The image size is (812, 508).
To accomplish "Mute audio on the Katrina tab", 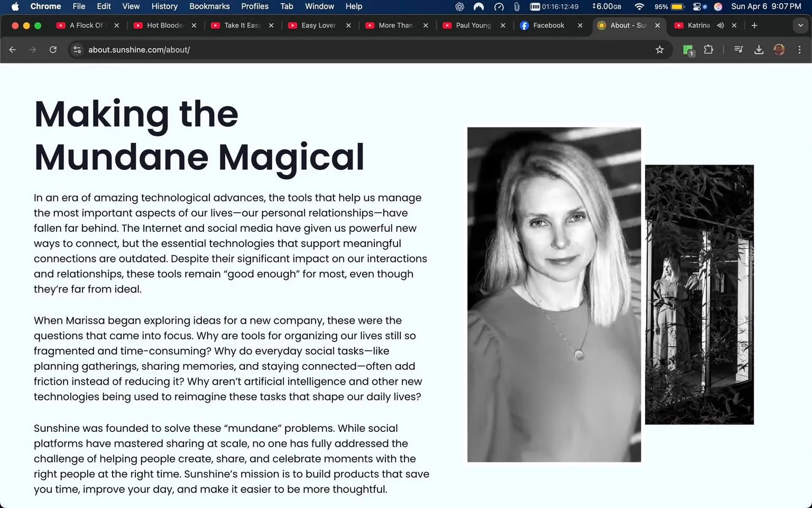I will (x=720, y=25).
